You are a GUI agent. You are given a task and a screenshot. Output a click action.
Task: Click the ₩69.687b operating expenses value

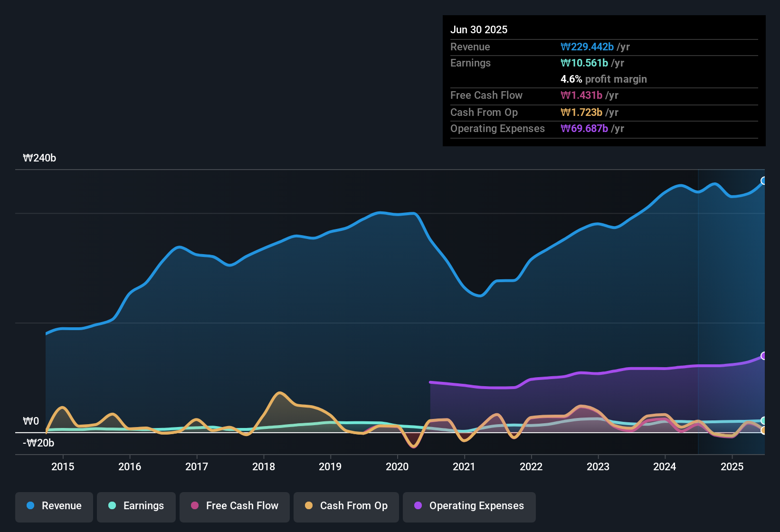584,128
